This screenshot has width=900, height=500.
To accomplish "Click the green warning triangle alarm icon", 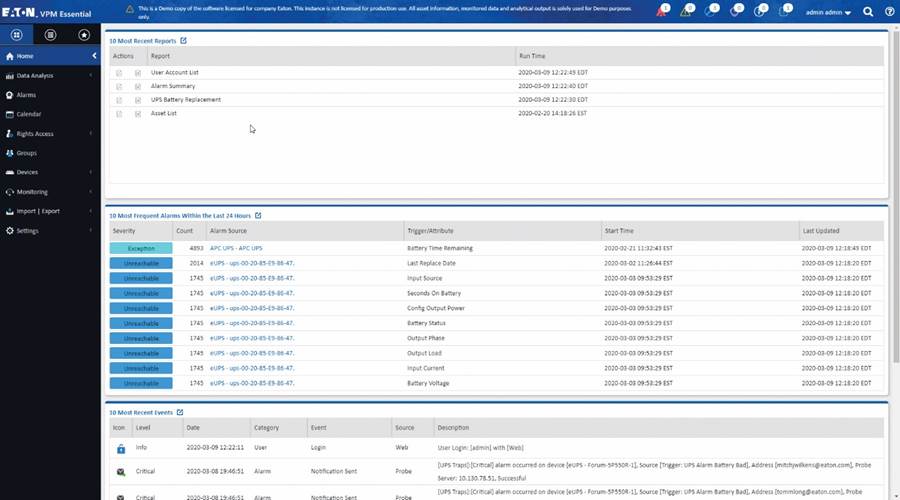I will point(685,11).
